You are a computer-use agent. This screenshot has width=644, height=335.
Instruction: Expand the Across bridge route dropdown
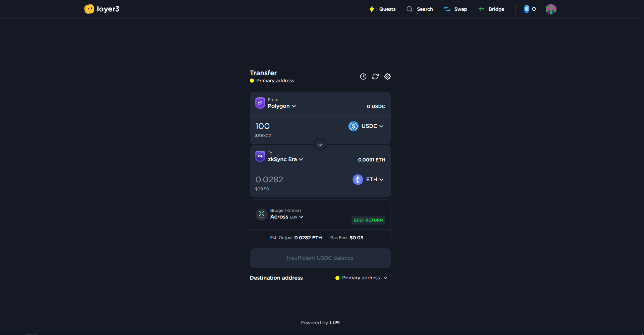click(x=287, y=217)
